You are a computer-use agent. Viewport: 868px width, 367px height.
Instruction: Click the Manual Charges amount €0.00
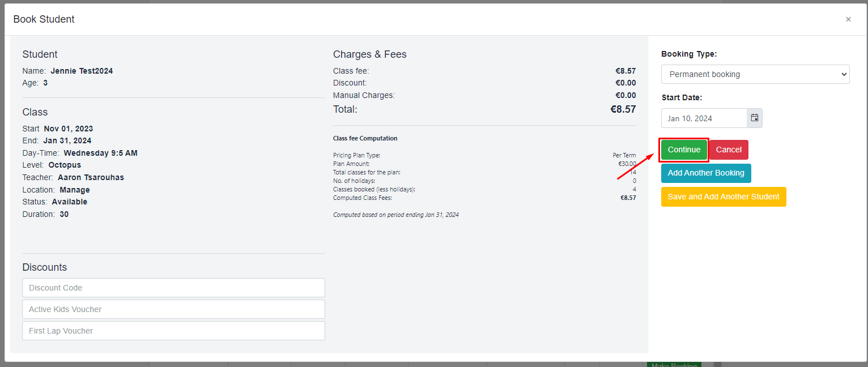pyautogui.click(x=626, y=95)
